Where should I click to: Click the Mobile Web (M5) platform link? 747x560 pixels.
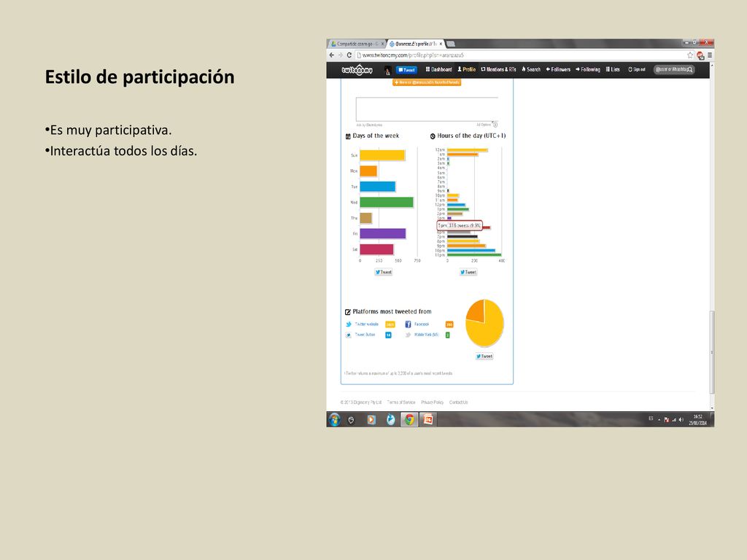click(426, 335)
